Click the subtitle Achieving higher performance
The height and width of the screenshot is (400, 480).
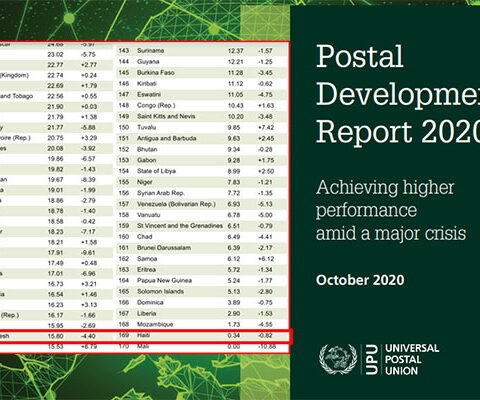385,199
